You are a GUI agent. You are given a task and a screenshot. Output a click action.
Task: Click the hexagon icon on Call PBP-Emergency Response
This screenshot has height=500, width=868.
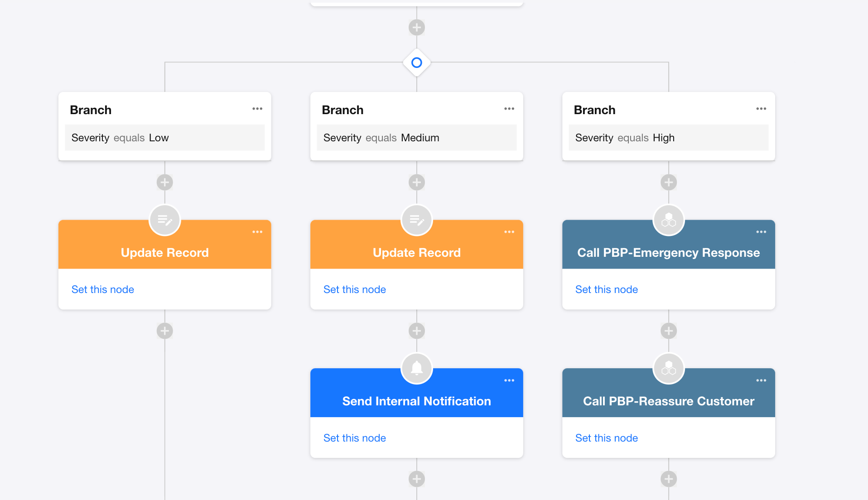coord(669,220)
